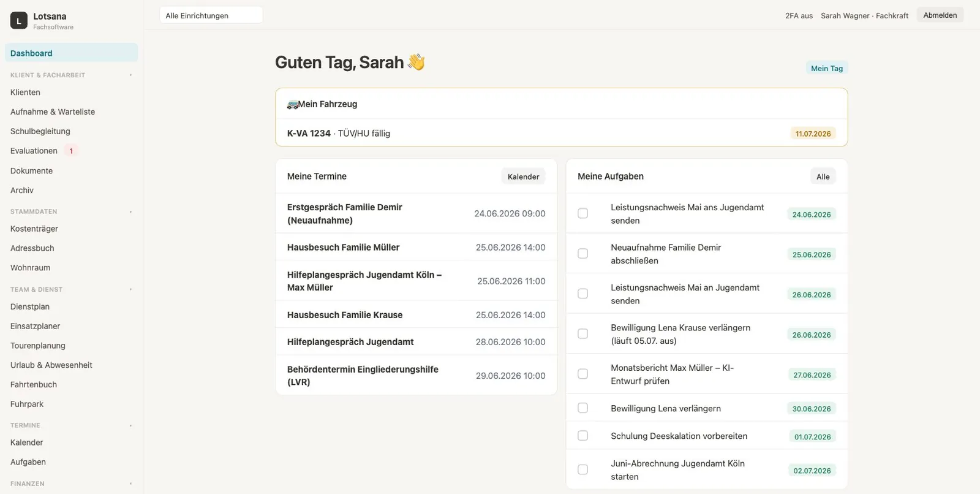Toggle the Finanzen sidebar section

point(130,484)
